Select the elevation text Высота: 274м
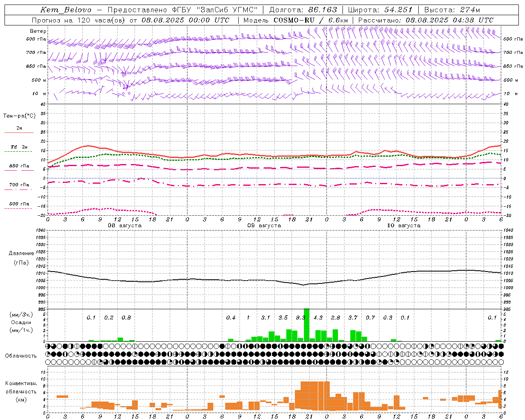 click(x=452, y=10)
